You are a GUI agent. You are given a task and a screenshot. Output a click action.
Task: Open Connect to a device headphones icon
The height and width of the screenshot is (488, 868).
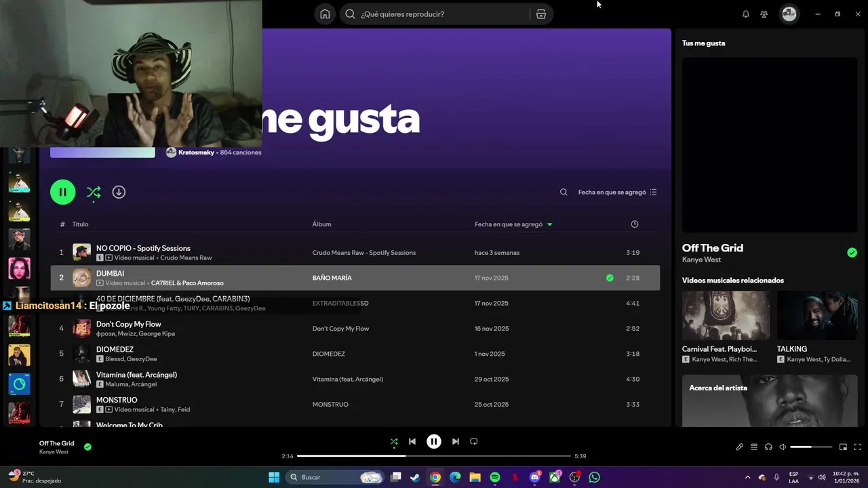[x=768, y=447]
